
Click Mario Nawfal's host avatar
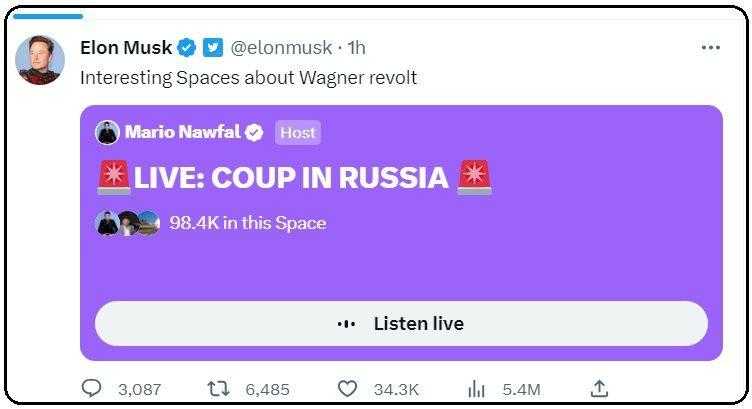(x=107, y=132)
